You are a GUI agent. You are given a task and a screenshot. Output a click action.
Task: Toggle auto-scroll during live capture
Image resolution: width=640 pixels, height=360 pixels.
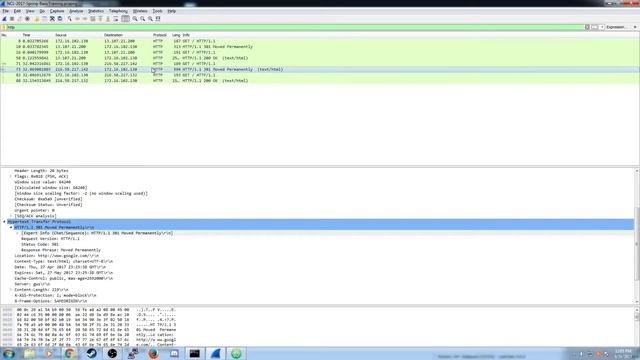[116, 19]
